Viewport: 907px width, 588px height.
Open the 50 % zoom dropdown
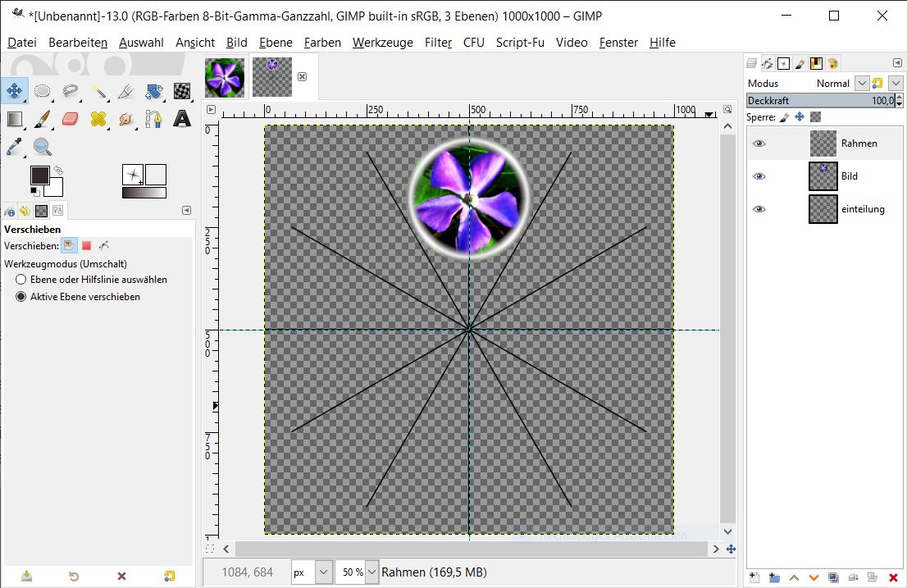click(x=372, y=572)
